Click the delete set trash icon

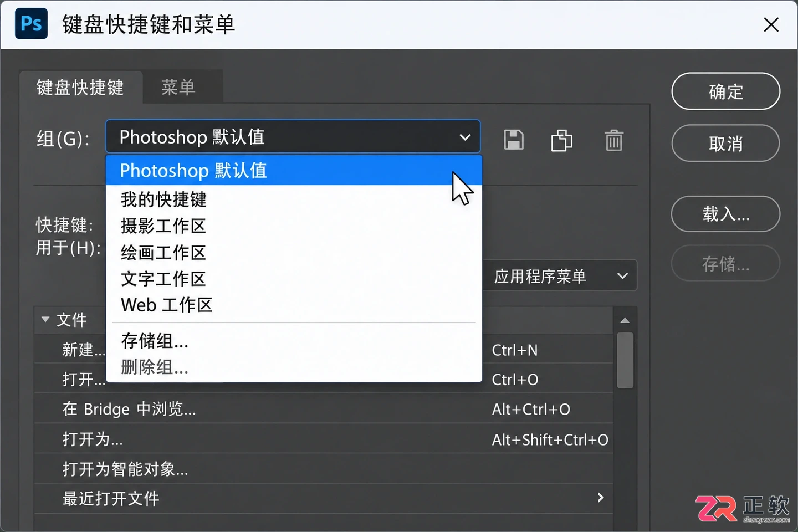point(613,140)
